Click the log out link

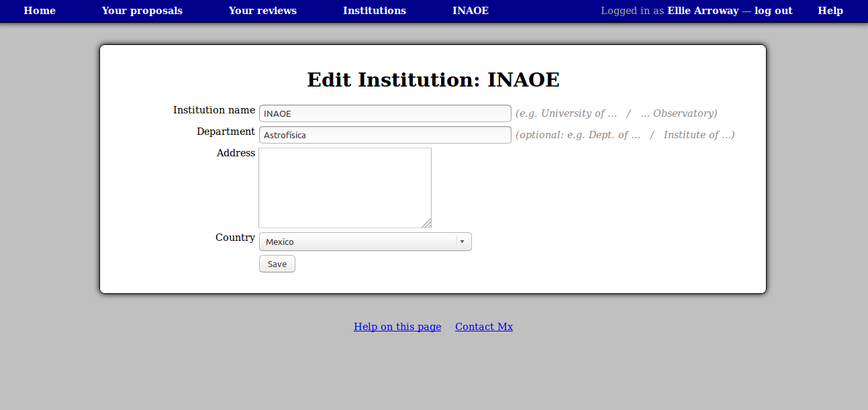pyautogui.click(x=773, y=11)
